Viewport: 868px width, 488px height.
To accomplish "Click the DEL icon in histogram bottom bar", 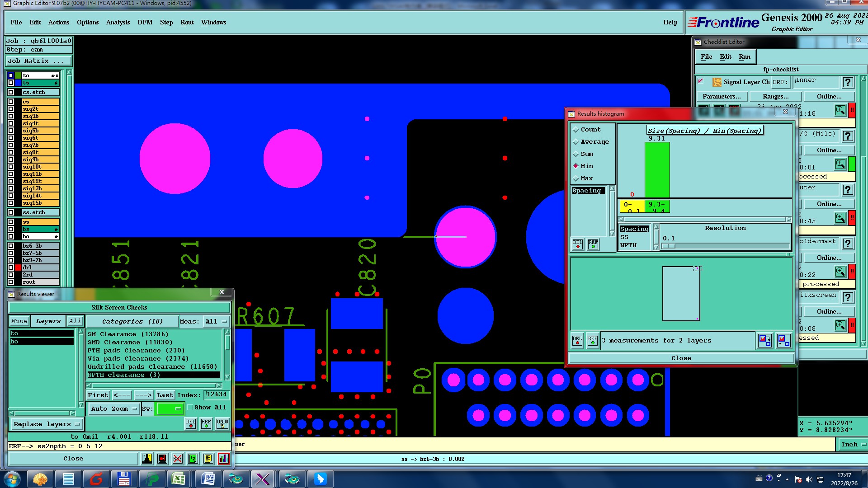I will pyautogui.click(x=577, y=340).
